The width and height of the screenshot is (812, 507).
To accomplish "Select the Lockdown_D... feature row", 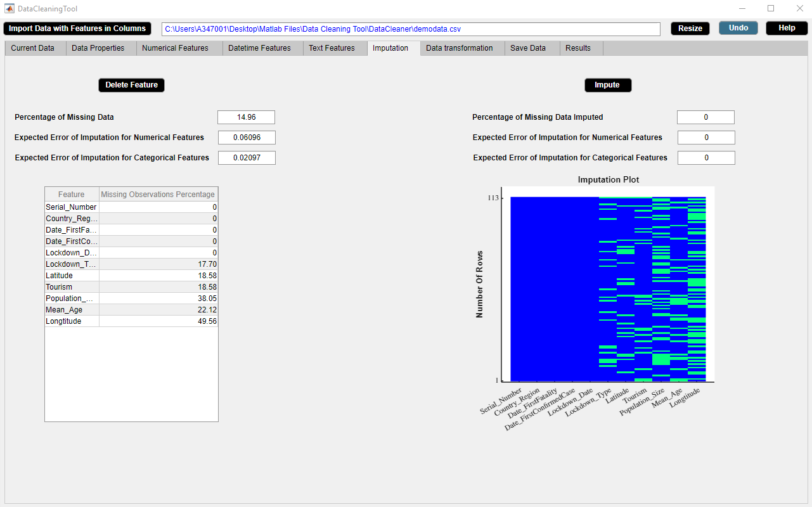I will tap(131, 253).
